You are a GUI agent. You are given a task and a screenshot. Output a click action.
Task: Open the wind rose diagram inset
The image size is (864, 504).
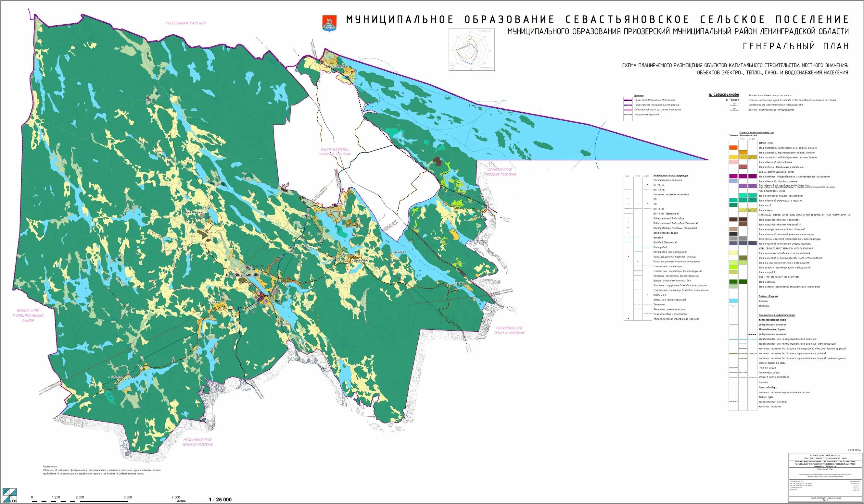click(471, 50)
